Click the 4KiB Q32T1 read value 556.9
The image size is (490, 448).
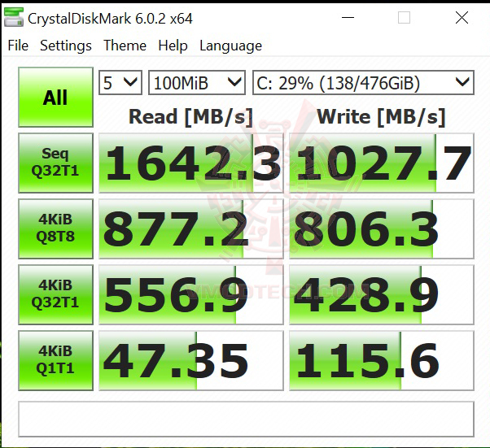(x=191, y=294)
